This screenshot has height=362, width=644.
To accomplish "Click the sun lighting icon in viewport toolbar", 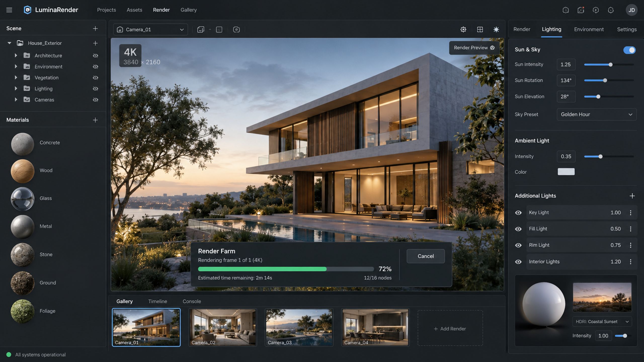I will [x=496, y=30].
